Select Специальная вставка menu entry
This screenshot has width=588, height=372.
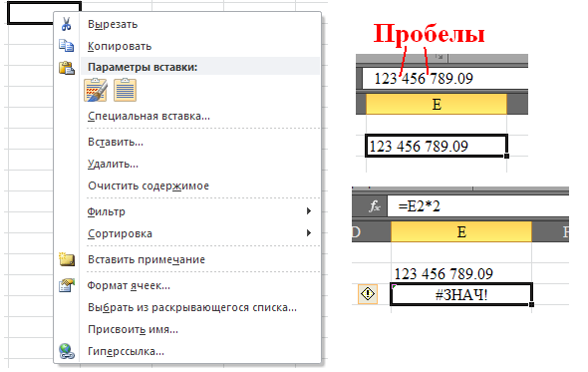pos(148,116)
